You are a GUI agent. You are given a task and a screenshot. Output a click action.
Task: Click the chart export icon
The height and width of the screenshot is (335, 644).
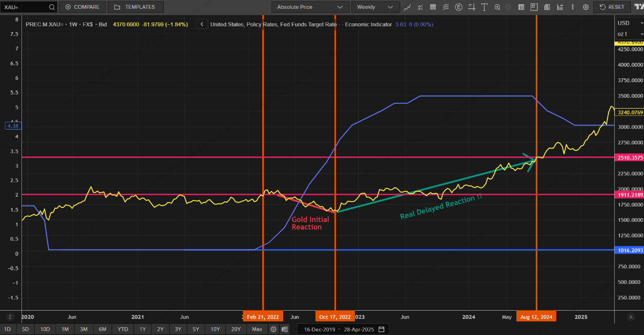point(559,7)
